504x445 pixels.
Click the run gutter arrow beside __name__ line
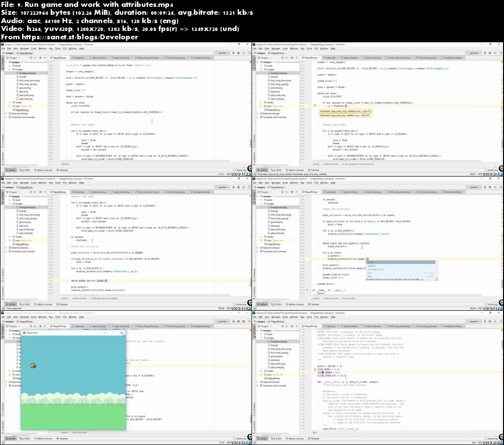pyautogui.click(x=307, y=290)
